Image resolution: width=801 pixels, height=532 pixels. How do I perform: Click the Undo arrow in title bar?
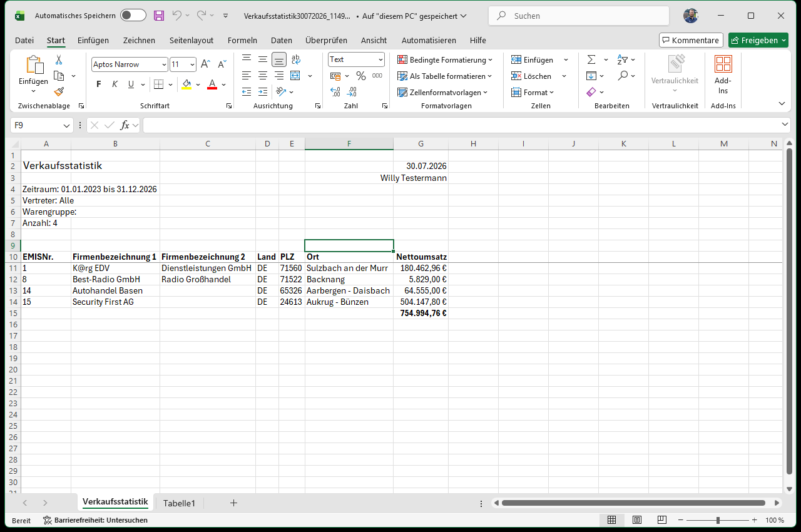click(177, 16)
